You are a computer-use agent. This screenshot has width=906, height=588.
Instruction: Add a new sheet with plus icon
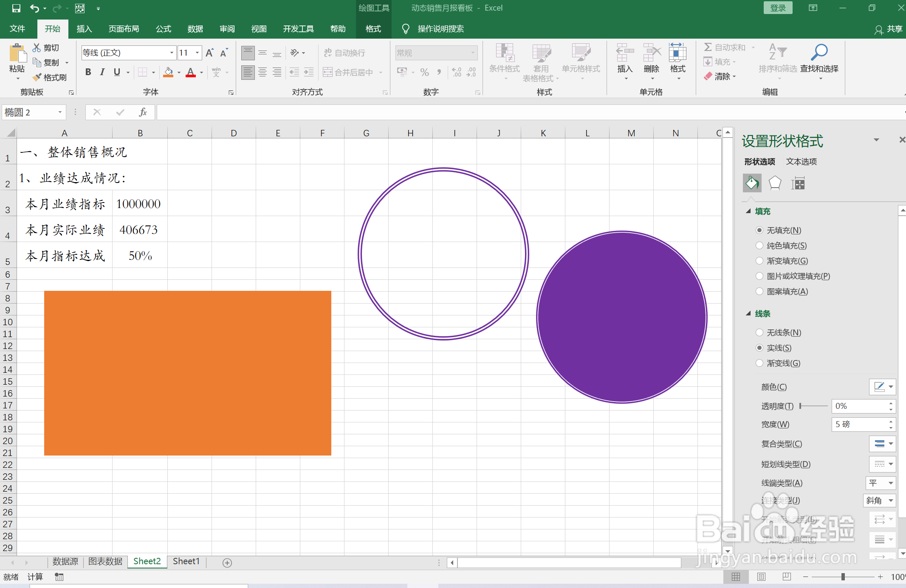[227, 563]
